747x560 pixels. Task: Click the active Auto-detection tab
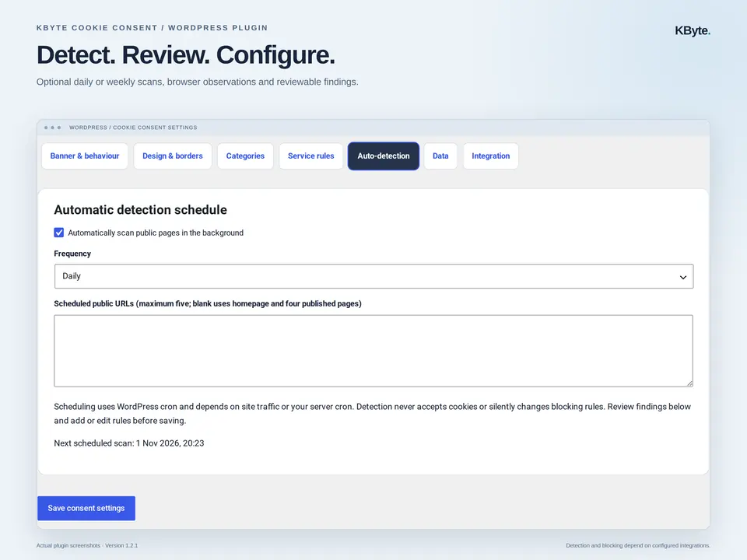click(x=384, y=156)
